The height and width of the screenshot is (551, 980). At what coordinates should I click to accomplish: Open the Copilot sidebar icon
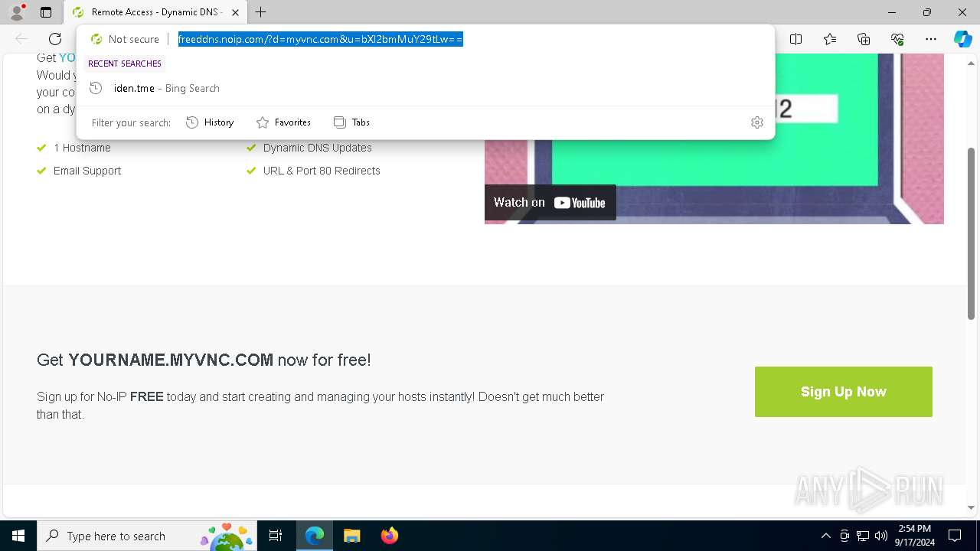pos(963,39)
